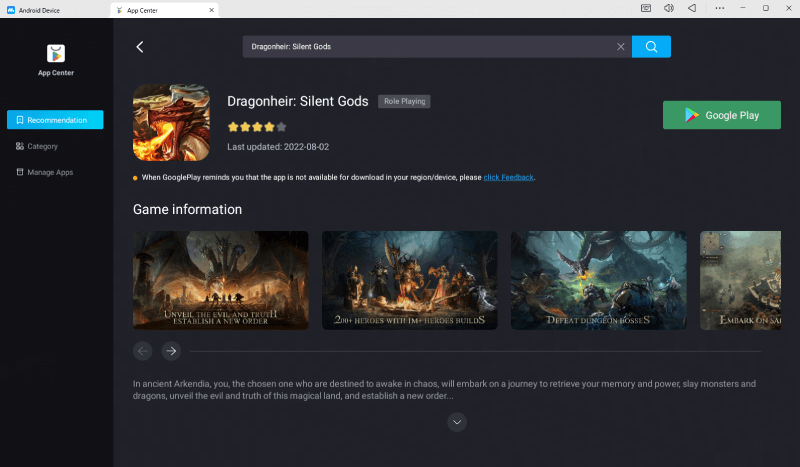This screenshot has height=467, width=800.
Task: Show previous screenshots with left arrow
Action: click(143, 351)
